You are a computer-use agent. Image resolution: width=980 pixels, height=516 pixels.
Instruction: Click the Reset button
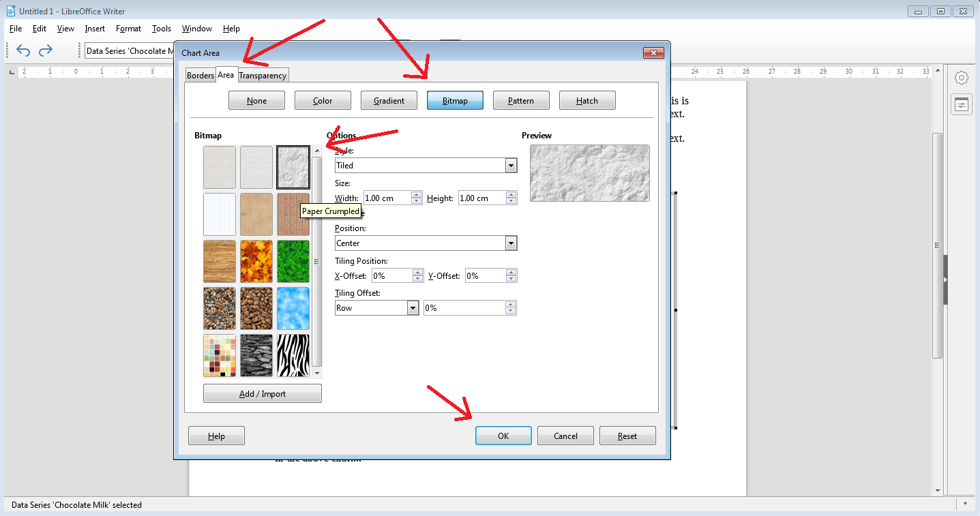coord(627,436)
